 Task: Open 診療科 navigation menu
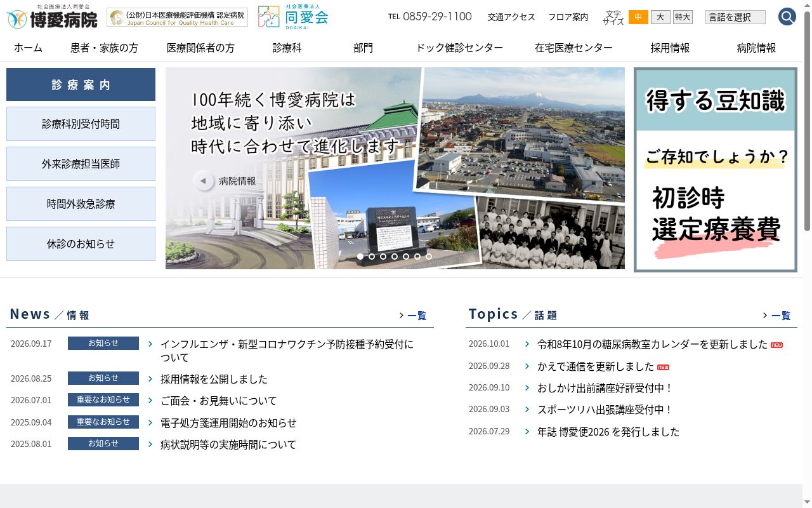pyautogui.click(x=287, y=48)
